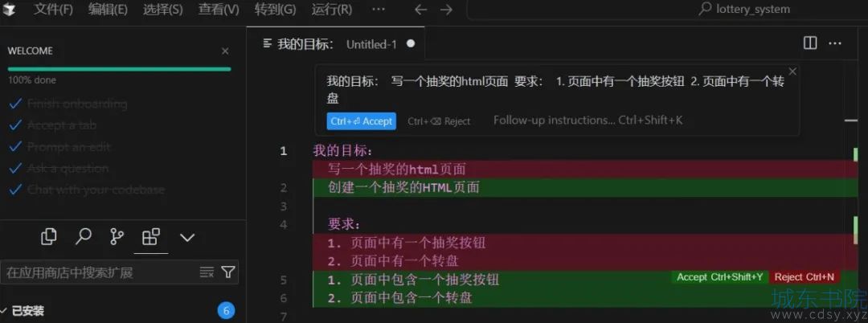Toggle the Ask a question checklist item
The width and height of the screenshot is (868, 323).
tap(59, 168)
